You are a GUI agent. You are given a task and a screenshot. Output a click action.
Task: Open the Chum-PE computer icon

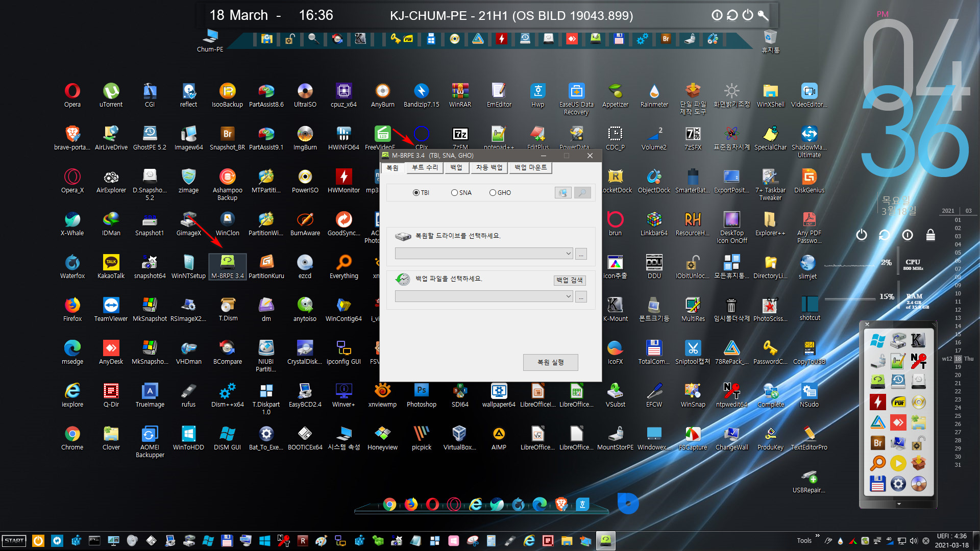[210, 41]
